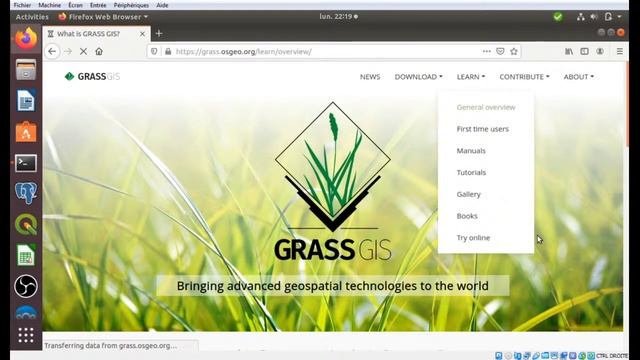Open the VirtualBox Aide menu
The width and height of the screenshot is (640, 360).
(x=162, y=5)
